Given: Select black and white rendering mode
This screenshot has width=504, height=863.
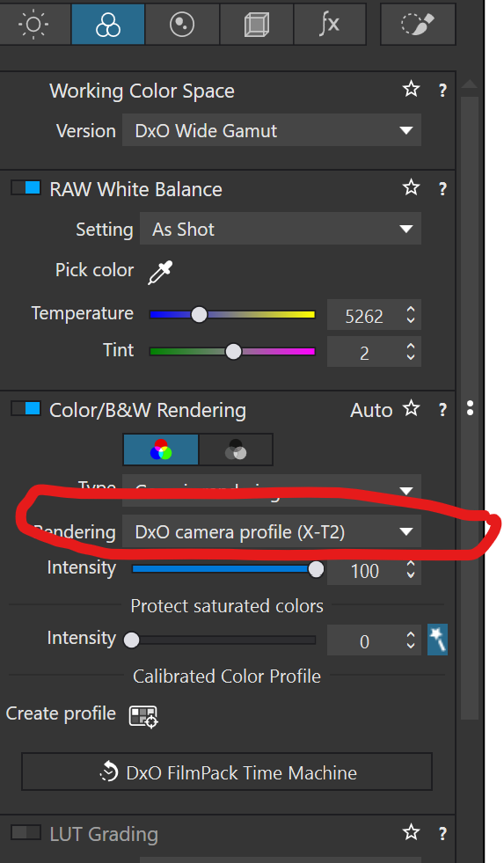Looking at the screenshot, I should 236,450.
